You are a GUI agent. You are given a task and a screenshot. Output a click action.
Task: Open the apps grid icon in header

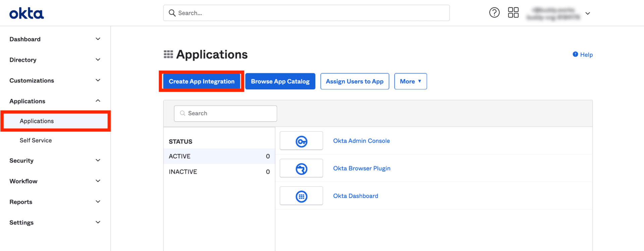pos(513,13)
